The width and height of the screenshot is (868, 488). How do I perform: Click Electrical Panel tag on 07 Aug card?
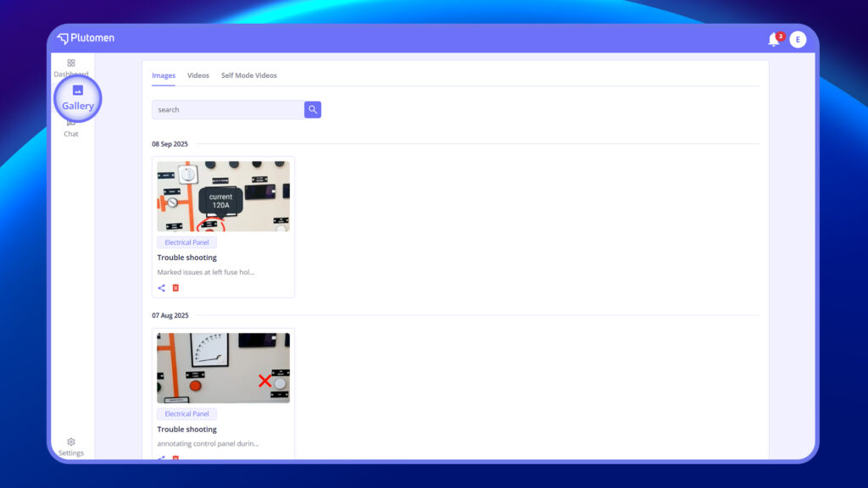pos(186,413)
